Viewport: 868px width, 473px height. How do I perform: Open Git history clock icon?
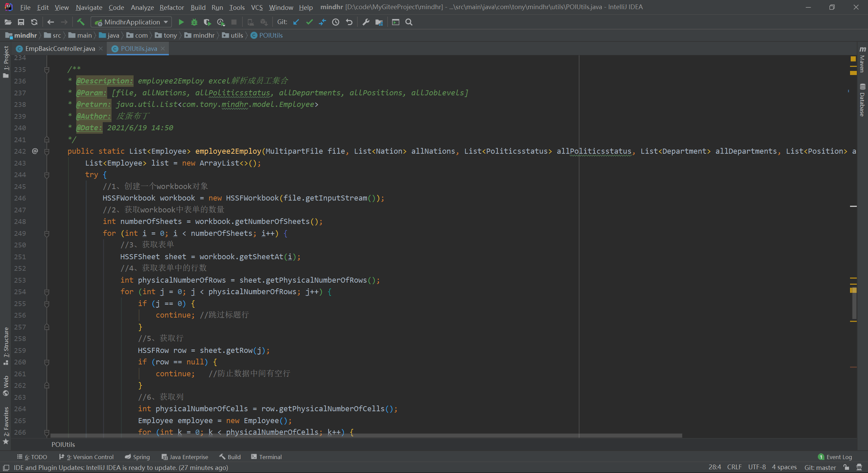pos(336,22)
